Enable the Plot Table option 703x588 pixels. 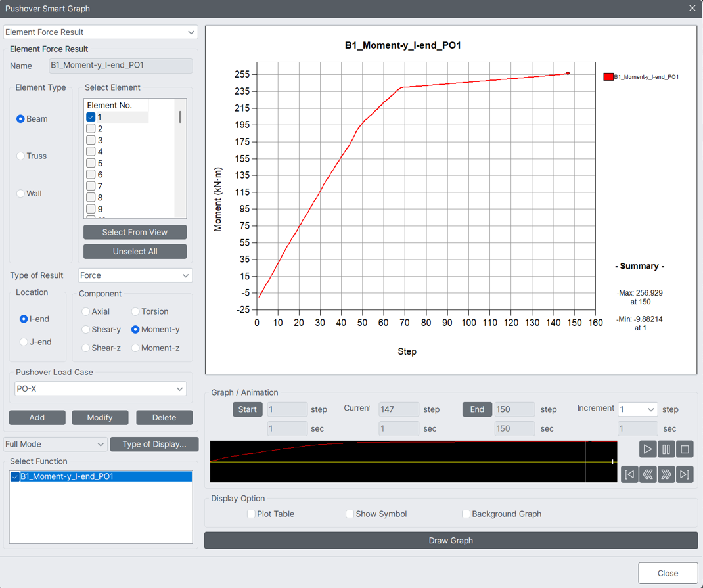[x=251, y=514]
